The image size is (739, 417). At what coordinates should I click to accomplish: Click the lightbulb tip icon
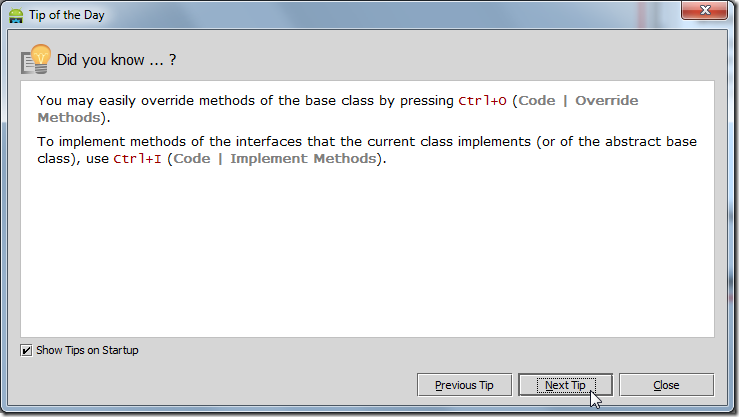click(36, 59)
